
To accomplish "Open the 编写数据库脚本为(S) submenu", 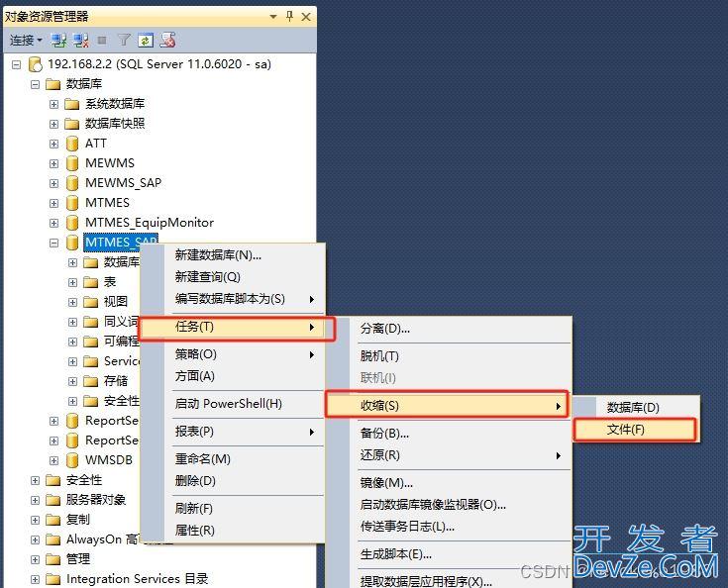I will 232,299.
